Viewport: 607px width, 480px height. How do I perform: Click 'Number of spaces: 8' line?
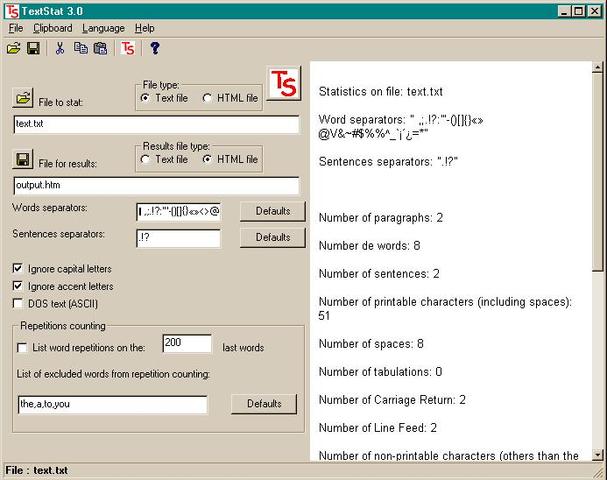click(371, 344)
